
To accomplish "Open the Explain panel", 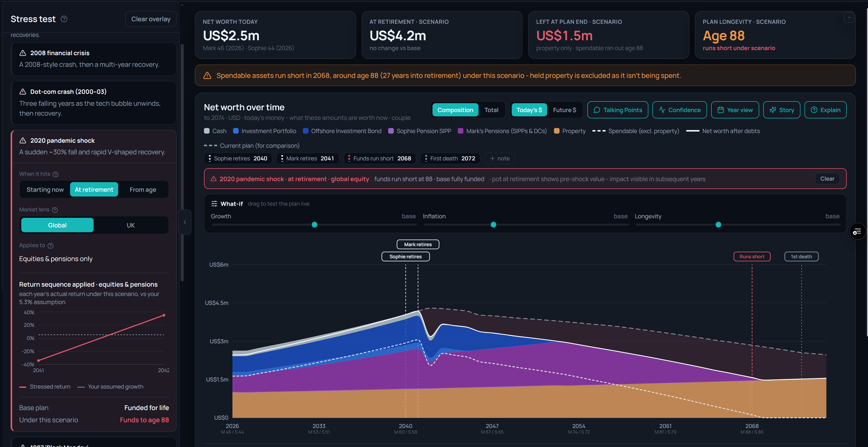I will pyautogui.click(x=825, y=110).
